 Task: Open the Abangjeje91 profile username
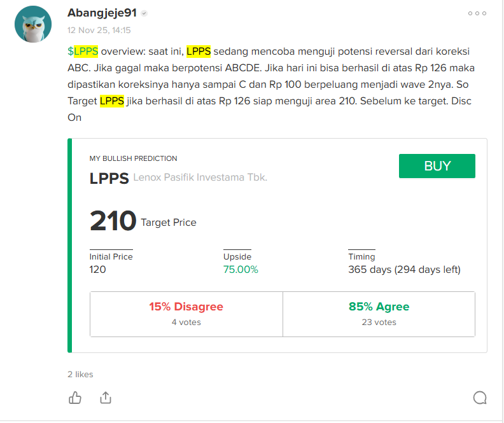(102, 13)
